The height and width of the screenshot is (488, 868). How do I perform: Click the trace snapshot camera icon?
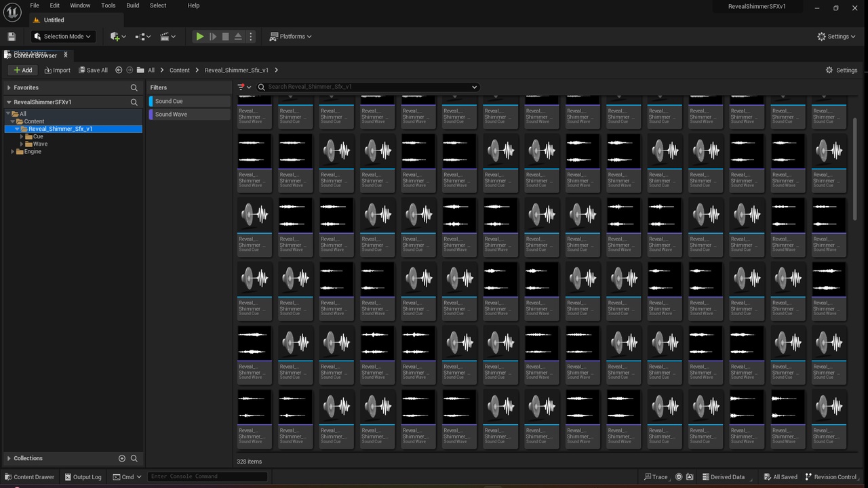690,476
